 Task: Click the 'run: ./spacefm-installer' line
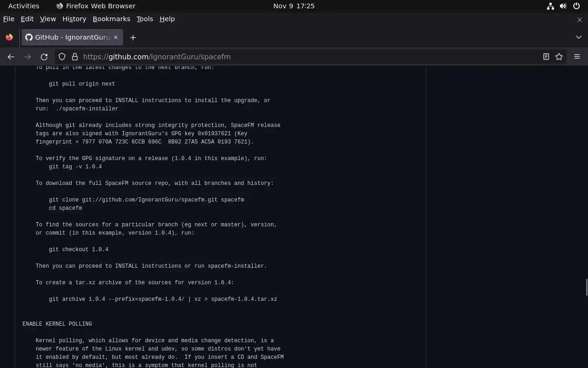tap(77, 109)
